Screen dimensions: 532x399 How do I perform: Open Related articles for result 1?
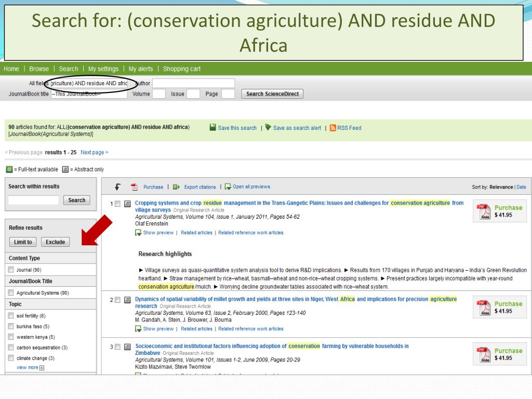(x=196, y=233)
